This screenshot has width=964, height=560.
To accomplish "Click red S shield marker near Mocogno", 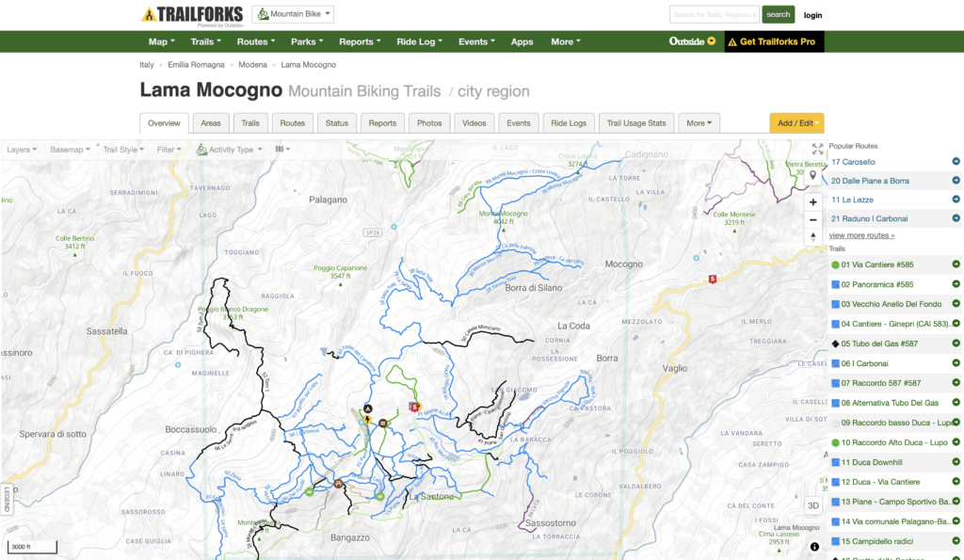I will coord(713,280).
